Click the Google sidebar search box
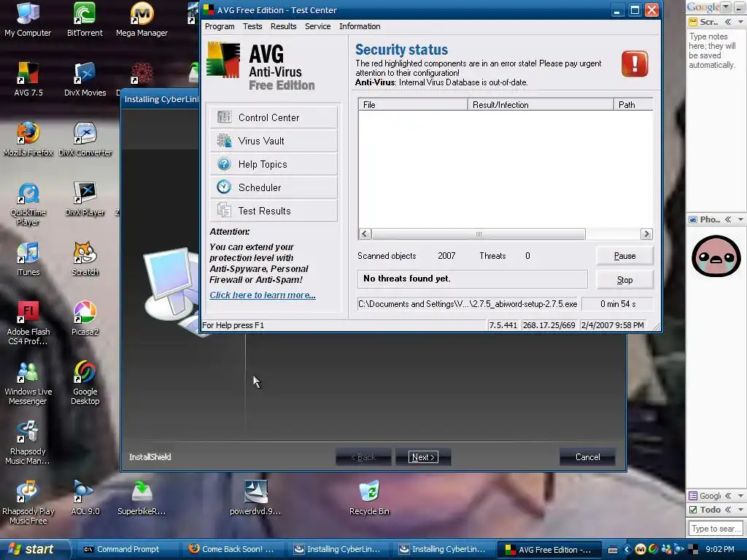 point(715,529)
